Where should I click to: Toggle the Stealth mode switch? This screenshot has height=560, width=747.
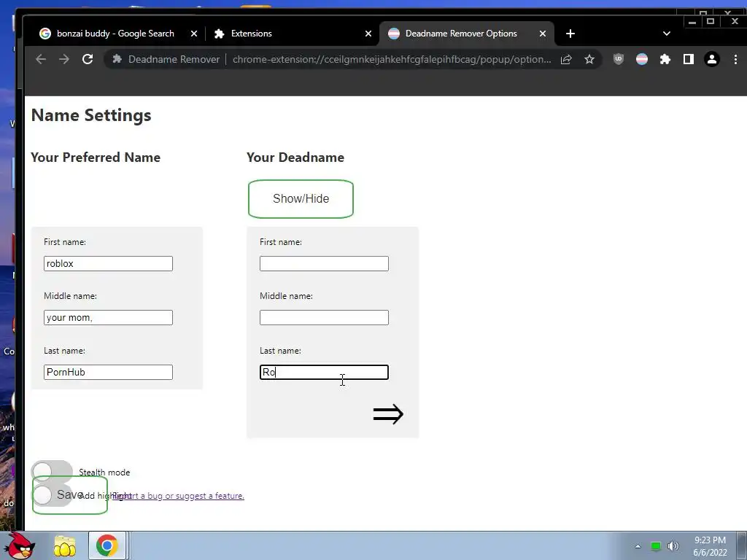pos(52,471)
